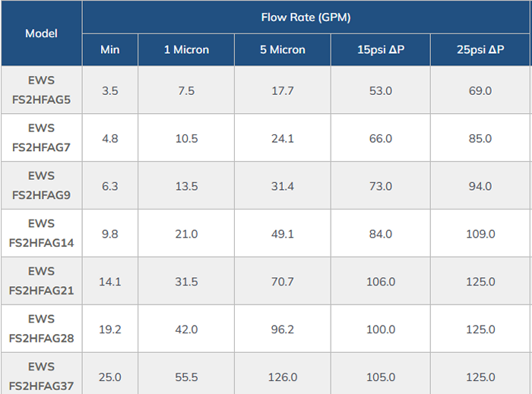The width and height of the screenshot is (532, 394).
Task: Select the EWS FS2HFAG21 model cell
Action: point(41,282)
